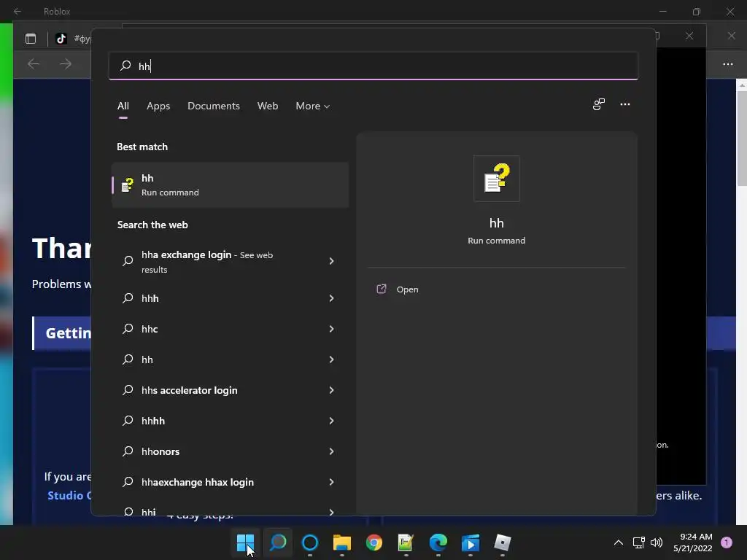747x560 pixels.
Task: Open the Search icon in taskbar
Action: pos(278,542)
